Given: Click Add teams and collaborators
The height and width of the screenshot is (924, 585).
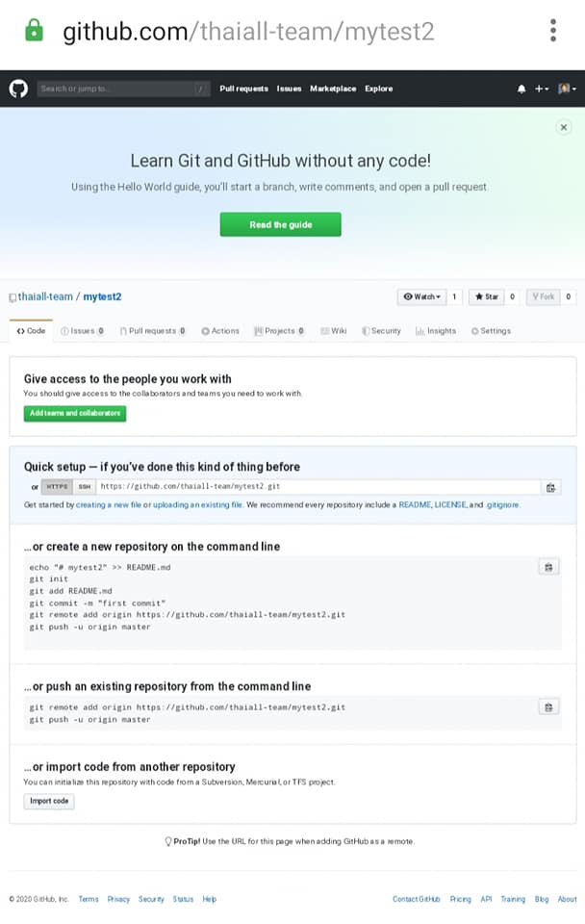Looking at the screenshot, I should click(75, 413).
